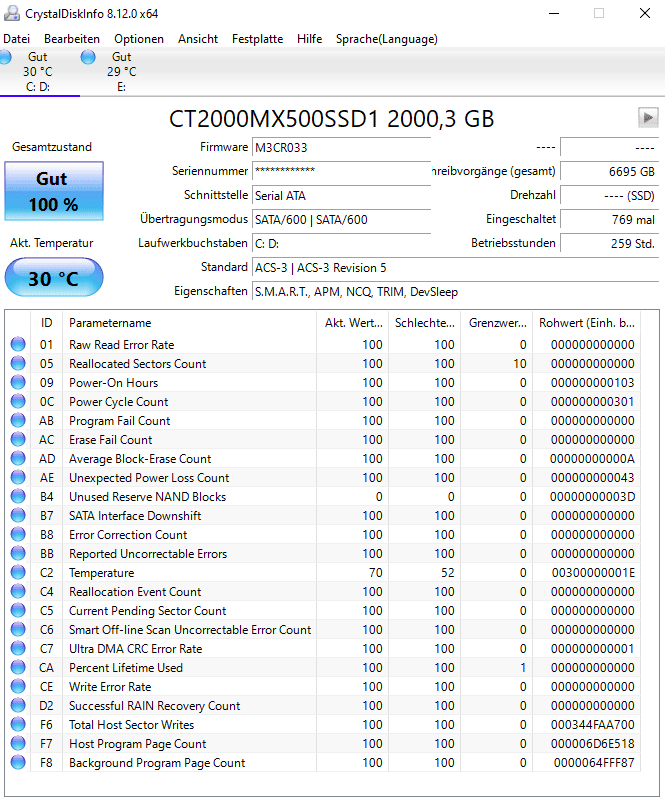
Task: Click the Grenzwer... column header
Action: (x=497, y=323)
